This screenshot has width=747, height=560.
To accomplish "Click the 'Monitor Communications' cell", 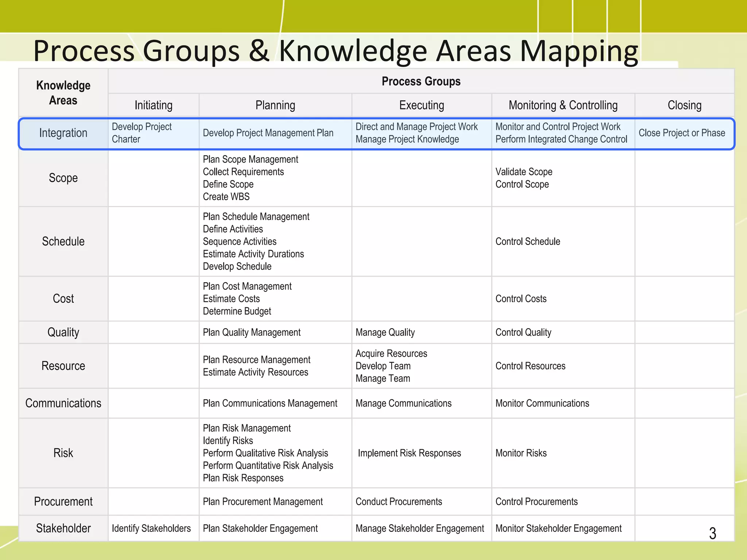I will 563,403.
